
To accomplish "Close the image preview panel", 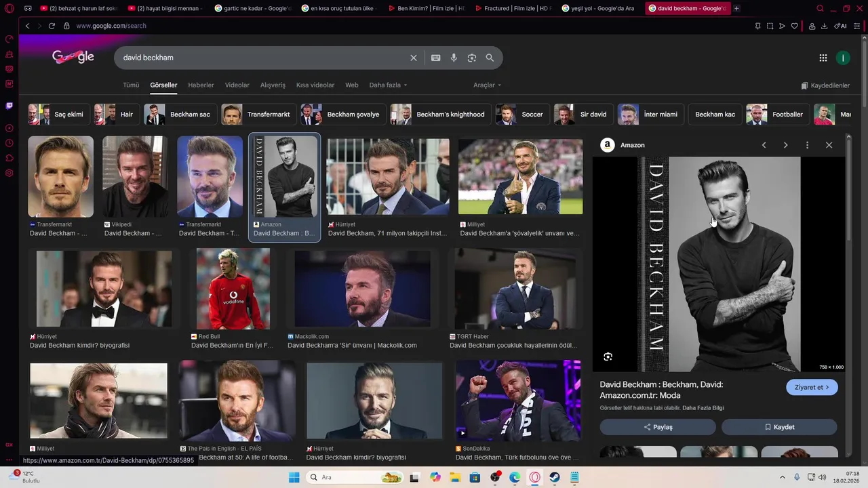I will coord(829,145).
